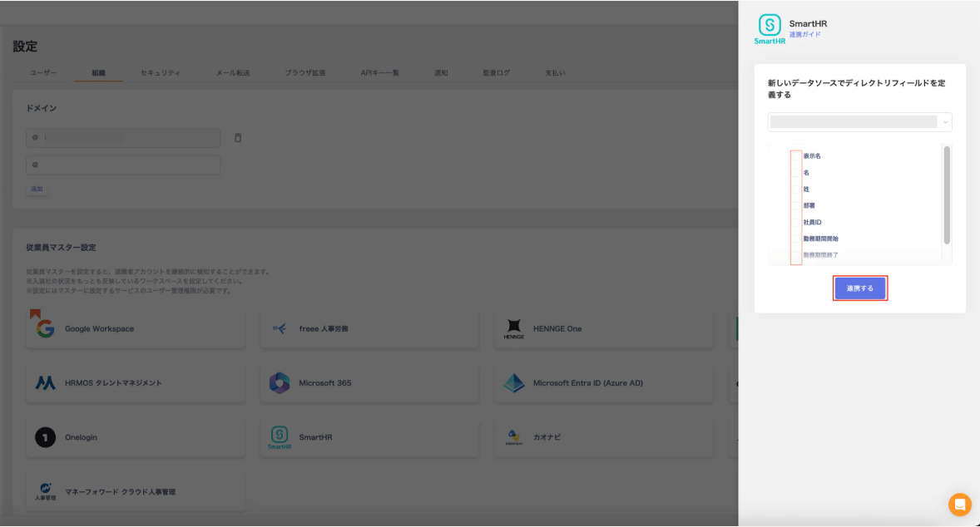Select the SmartHR card label in master list
The width and height of the screenshot is (980, 527).
pyautogui.click(x=315, y=438)
